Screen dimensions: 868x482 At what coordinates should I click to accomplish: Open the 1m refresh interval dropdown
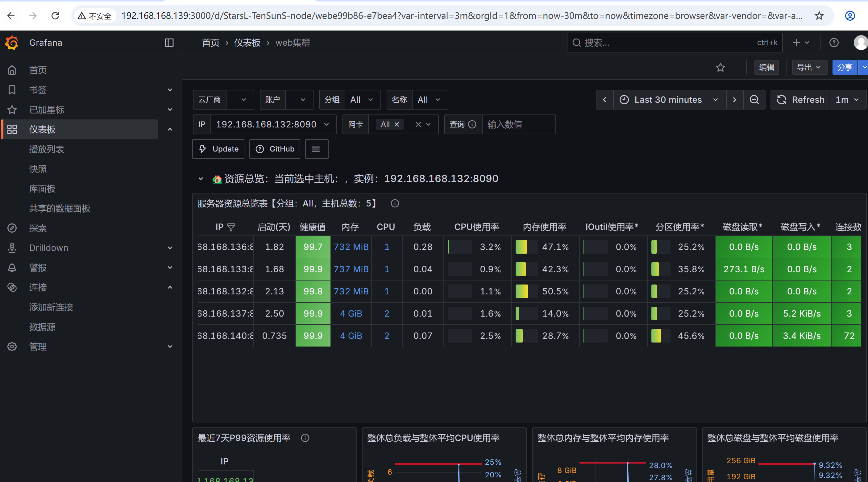click(x=847, y=100)
